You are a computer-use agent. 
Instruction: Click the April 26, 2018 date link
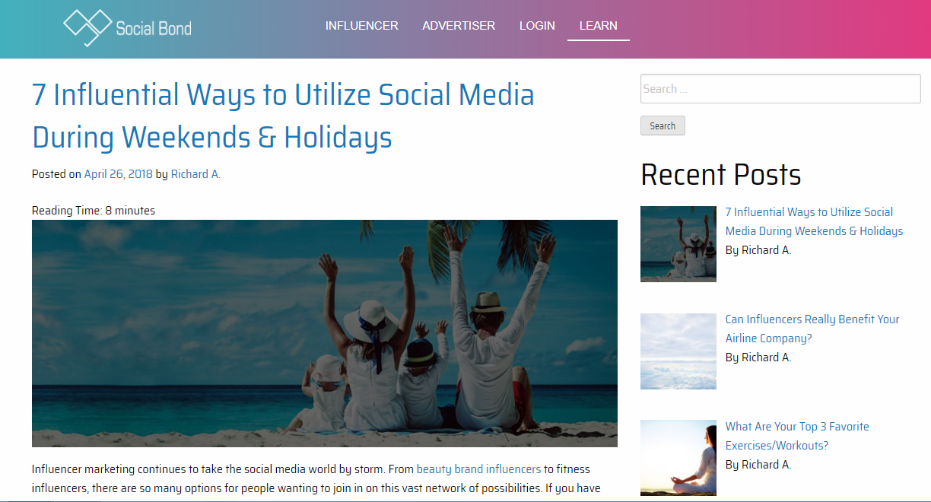[118, 174]
